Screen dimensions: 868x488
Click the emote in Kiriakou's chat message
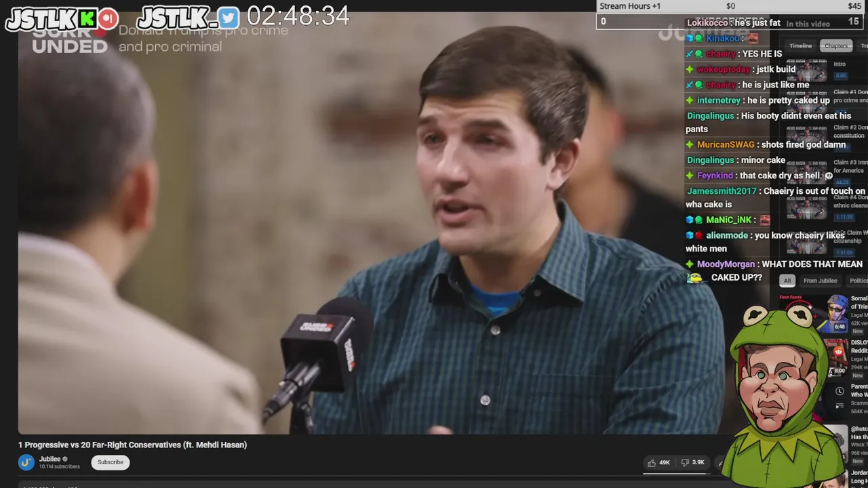coord(753,39)
